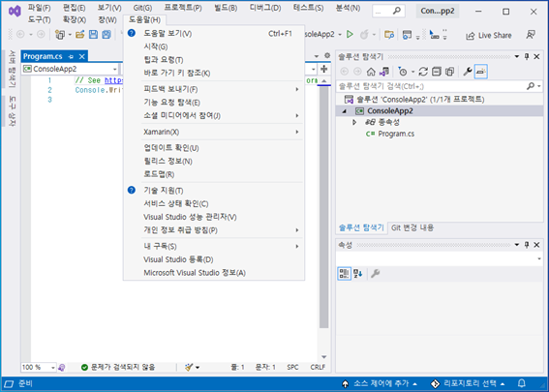Expand the 종속성 dependencies node
The width and height of the screenshot is (549, 392).
tap(354, 122)
